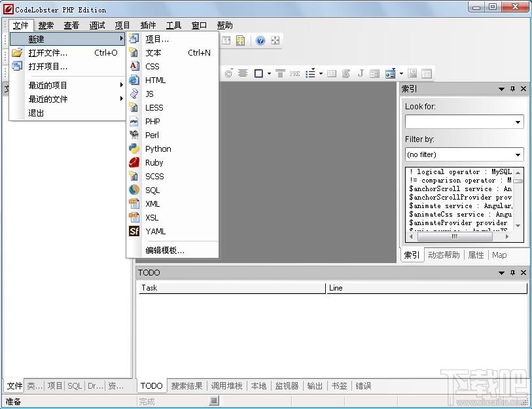The image size is (532, 409).
Task: Open the 插件 plugins menu
Action: 148,26
